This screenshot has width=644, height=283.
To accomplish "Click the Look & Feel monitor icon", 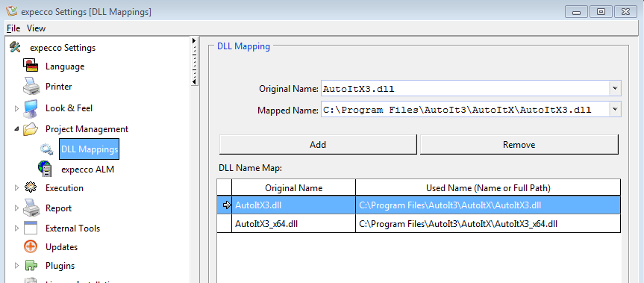I will (x=31, y=108).
